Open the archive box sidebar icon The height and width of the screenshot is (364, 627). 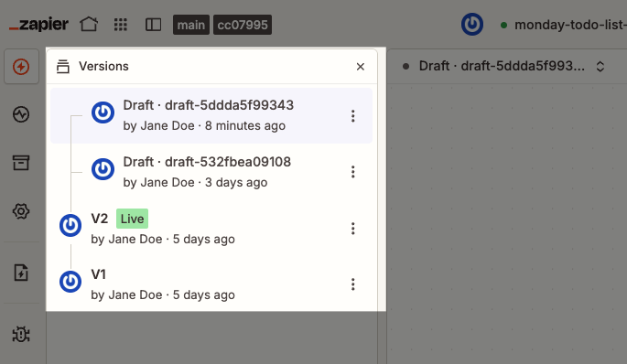coord(21,163)
